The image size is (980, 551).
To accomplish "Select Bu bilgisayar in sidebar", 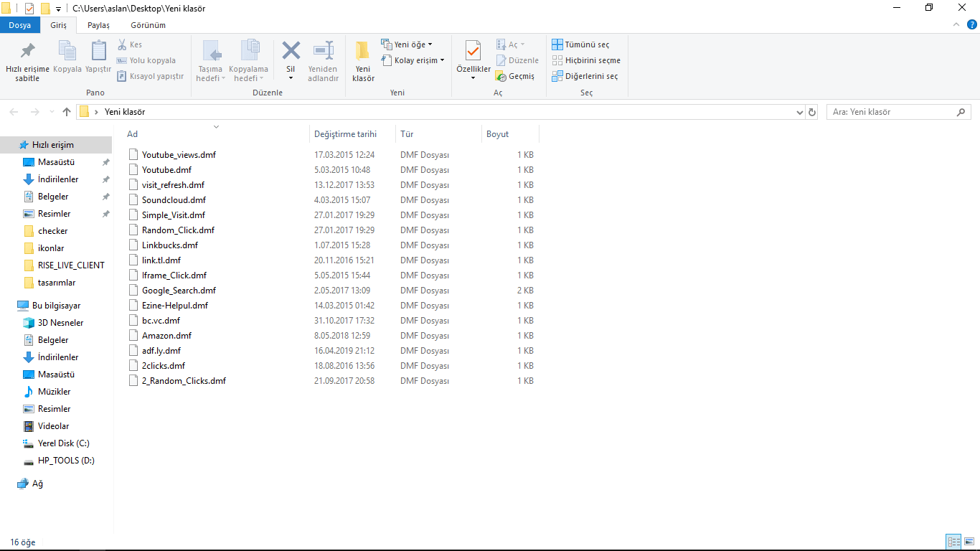I will pos(56,306).
